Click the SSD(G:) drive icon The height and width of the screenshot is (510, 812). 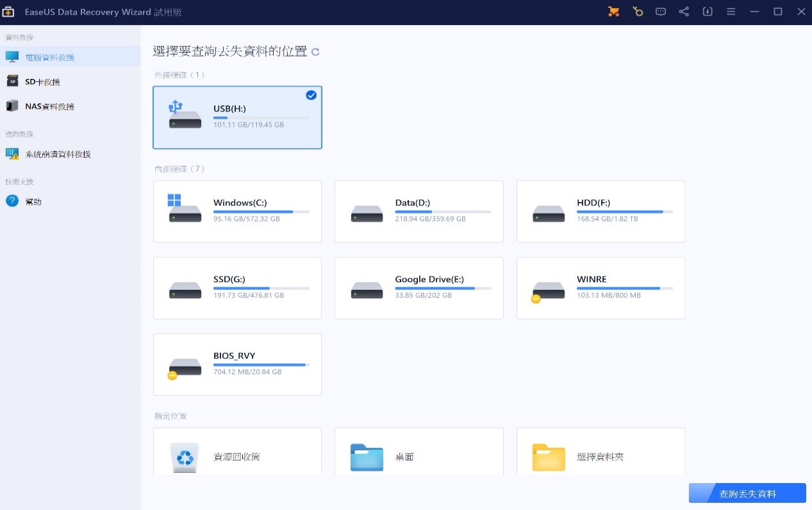pyautogui.click(x=185, y=290)
